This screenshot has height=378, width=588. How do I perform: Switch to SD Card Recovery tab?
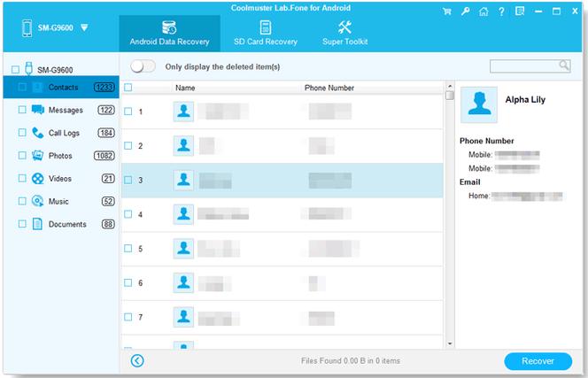point(266,33)
